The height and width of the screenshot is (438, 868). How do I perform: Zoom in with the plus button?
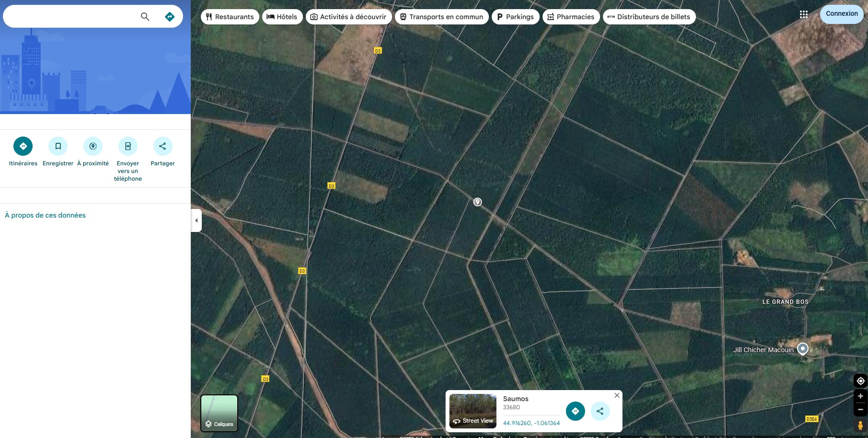(x=860, y=396)
